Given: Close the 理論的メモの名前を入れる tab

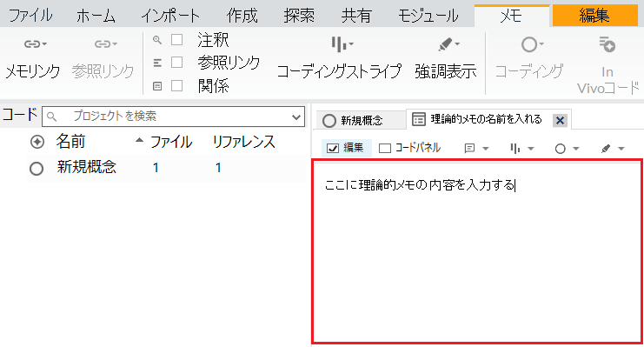Looking at the screenshot, I should pyautogui.click(x=560, y=120).
